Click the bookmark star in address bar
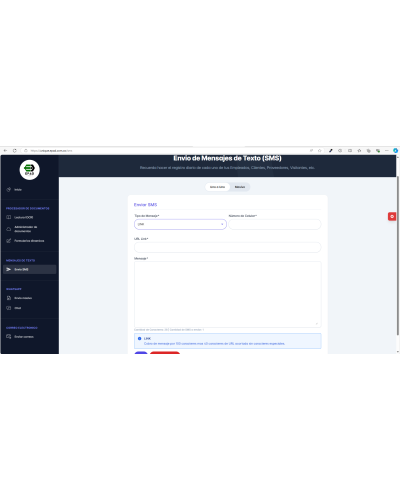The height and width of the screenshot is (500, 400). coord(319,151)
